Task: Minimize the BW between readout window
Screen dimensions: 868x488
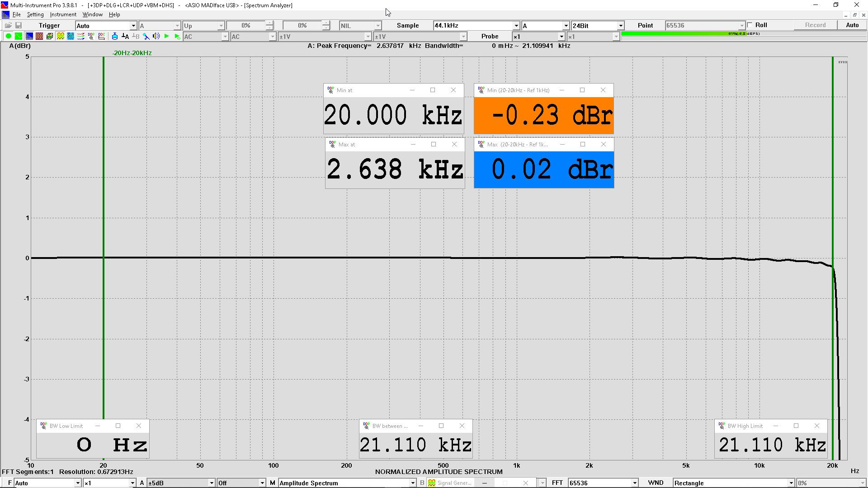Action: coord(421,426)
